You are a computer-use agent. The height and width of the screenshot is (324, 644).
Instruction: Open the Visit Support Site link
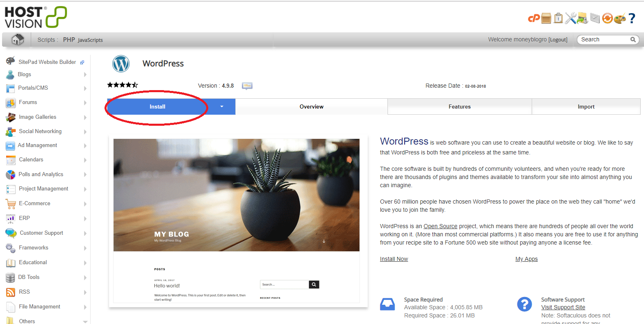pyautogui.click(x=563, y=307)
